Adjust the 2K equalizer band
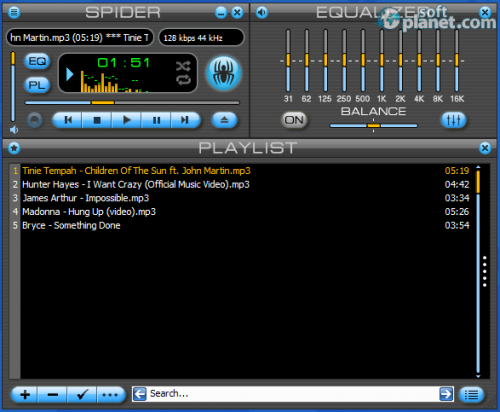Image resolution: width=500 pixels, height=412 pixels. point(400,61)
